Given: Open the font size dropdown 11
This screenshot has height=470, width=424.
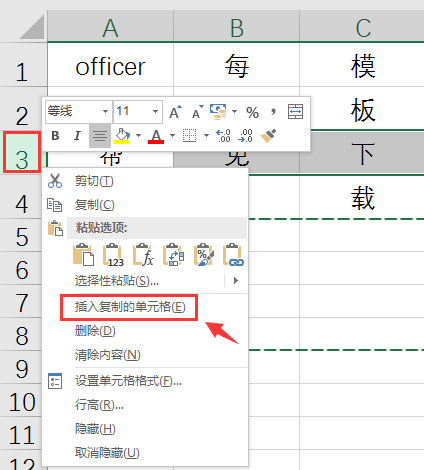Looking at the screenshot, I should tap(155, 111).
